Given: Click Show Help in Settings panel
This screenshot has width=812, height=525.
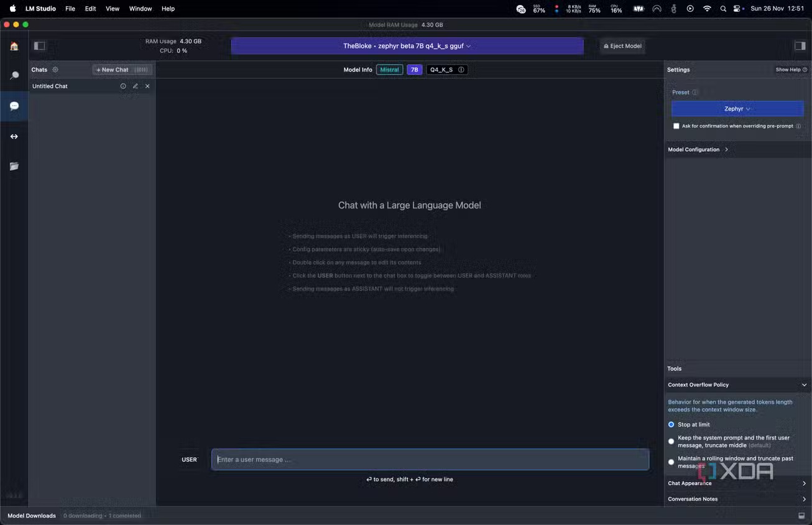Looking at the screenshot, I should (x=791, y=70).
